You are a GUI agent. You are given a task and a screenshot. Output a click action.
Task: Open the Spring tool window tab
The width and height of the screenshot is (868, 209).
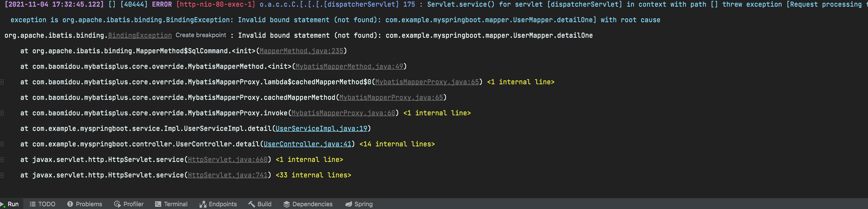tap(359, 204)
